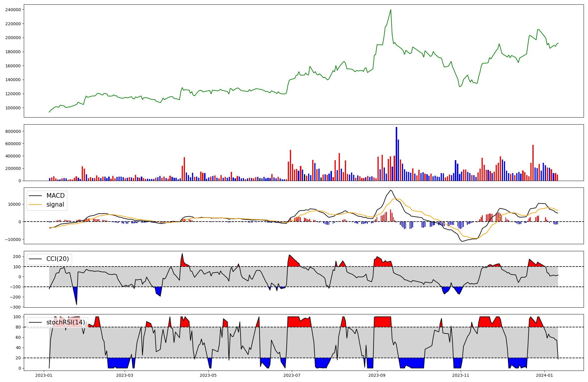Click the signal legend label
The width and height of the screenshot is (588, 382).
pyautogui.click(x=55, y=205)
